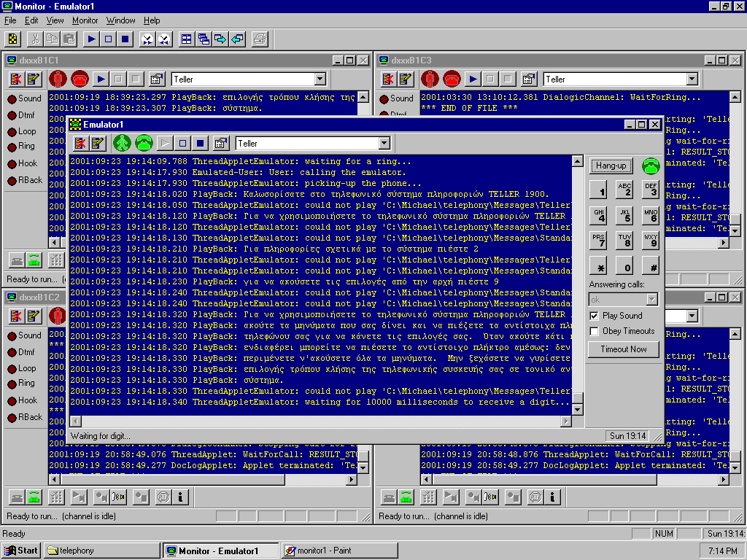Expand the Teller combo box in dxxxB1C3
The height and width of the screenshot is (560, 747).
point(692,79)
